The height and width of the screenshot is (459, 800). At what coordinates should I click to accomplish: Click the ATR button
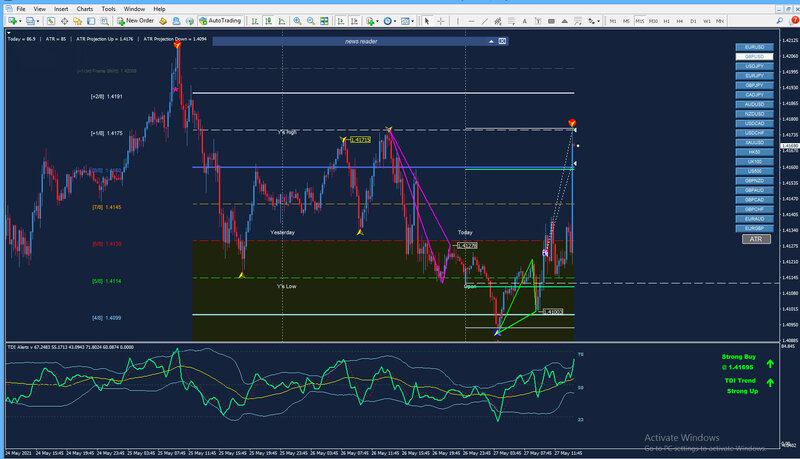click(x=756, y=239)
